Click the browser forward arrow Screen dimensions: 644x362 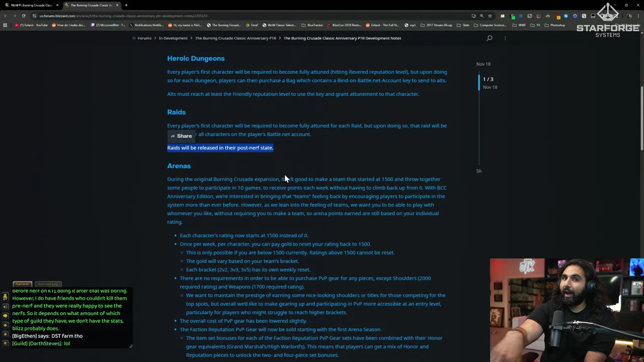pos(15,16)
